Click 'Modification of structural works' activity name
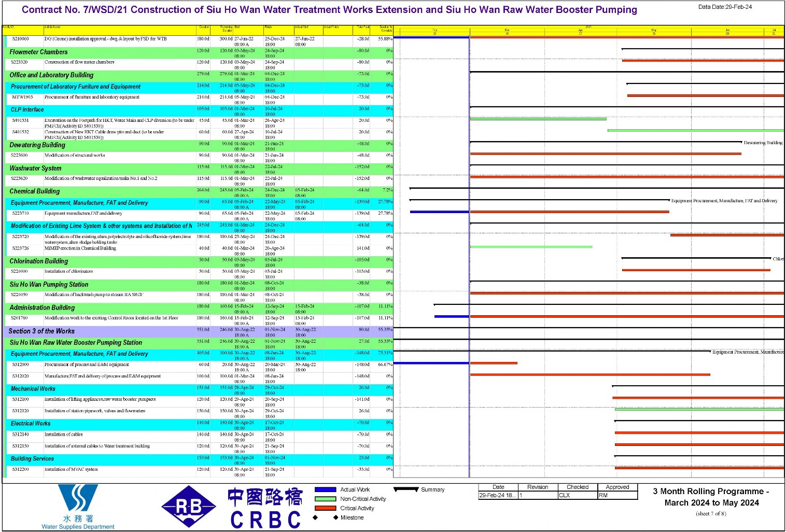 click(x=75, y=155)
